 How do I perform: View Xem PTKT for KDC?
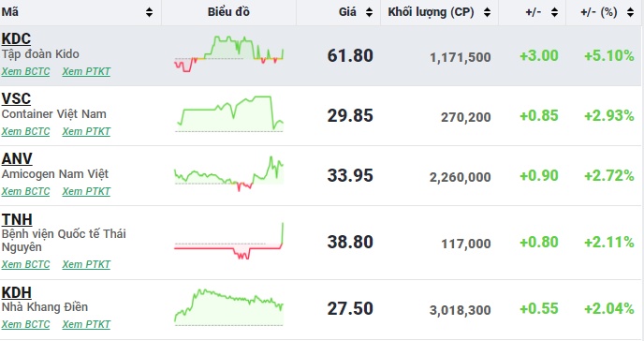86,71
